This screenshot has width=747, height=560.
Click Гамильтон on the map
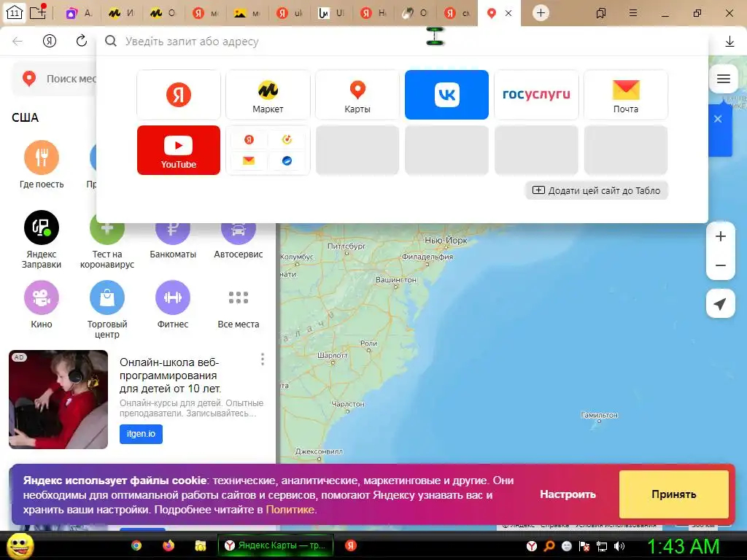pyautogui.click(x=600, y=415)
